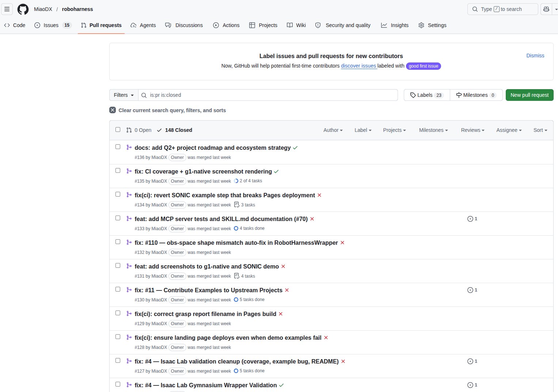The height and width of the screenshot is (392, 558).
Task: Click red X status on PR #127
Action: click(343, 361)
